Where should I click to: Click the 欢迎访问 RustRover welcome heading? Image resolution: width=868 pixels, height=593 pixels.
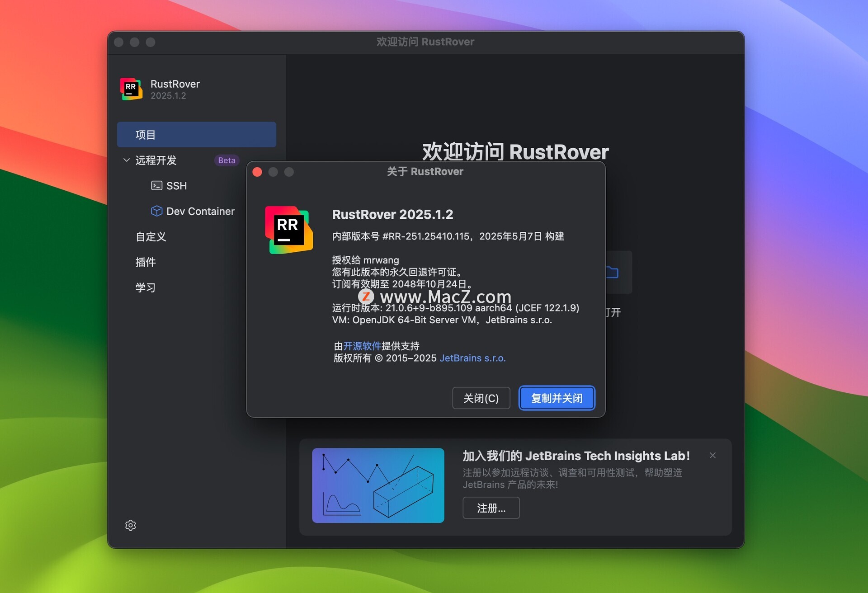(x=515, y=152)
